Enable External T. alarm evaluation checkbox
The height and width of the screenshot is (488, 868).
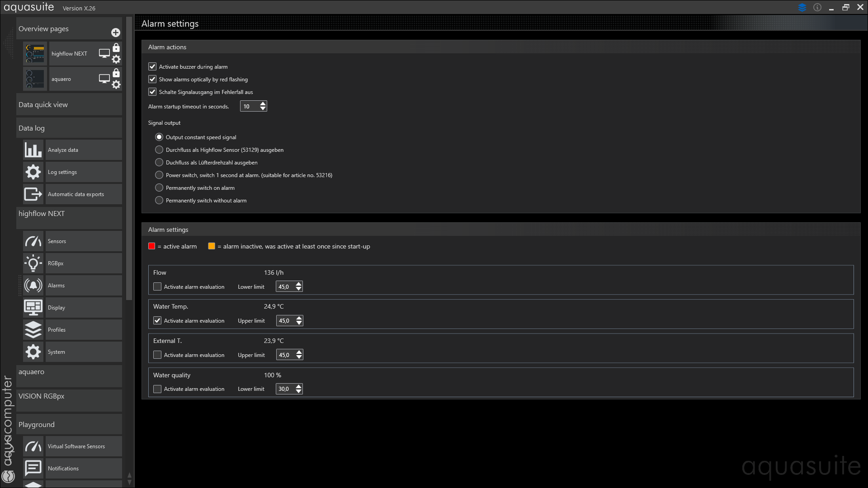point(157,355)
